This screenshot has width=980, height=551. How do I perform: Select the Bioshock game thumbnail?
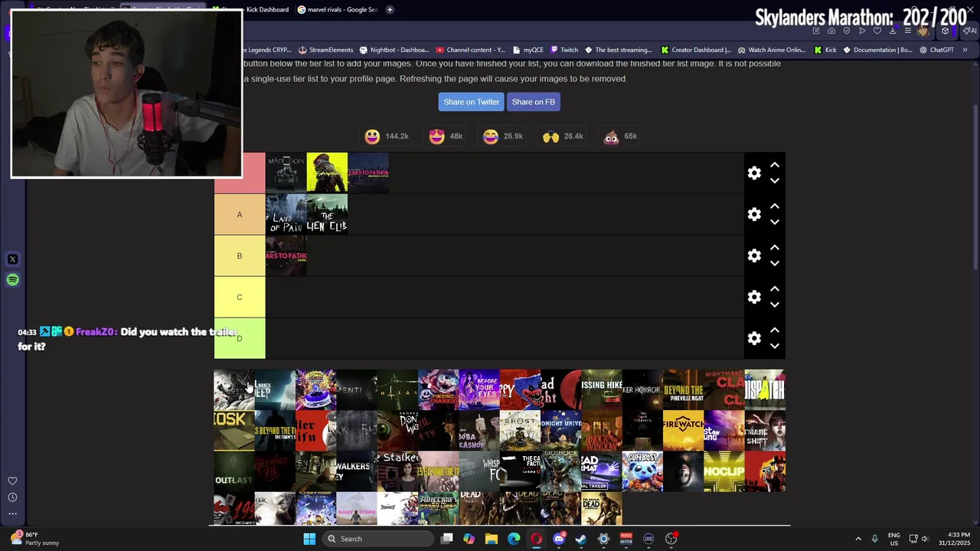coord(561,472)
